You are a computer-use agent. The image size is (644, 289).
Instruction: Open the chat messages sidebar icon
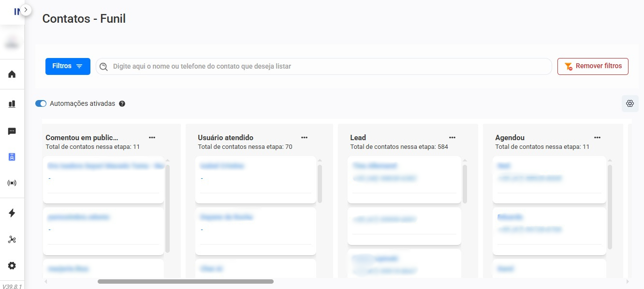click(12, 131)
